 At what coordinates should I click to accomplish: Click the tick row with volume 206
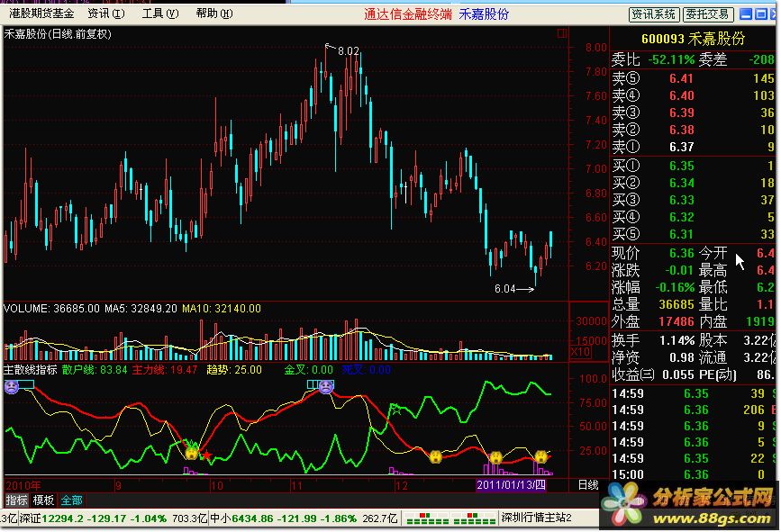693,410
